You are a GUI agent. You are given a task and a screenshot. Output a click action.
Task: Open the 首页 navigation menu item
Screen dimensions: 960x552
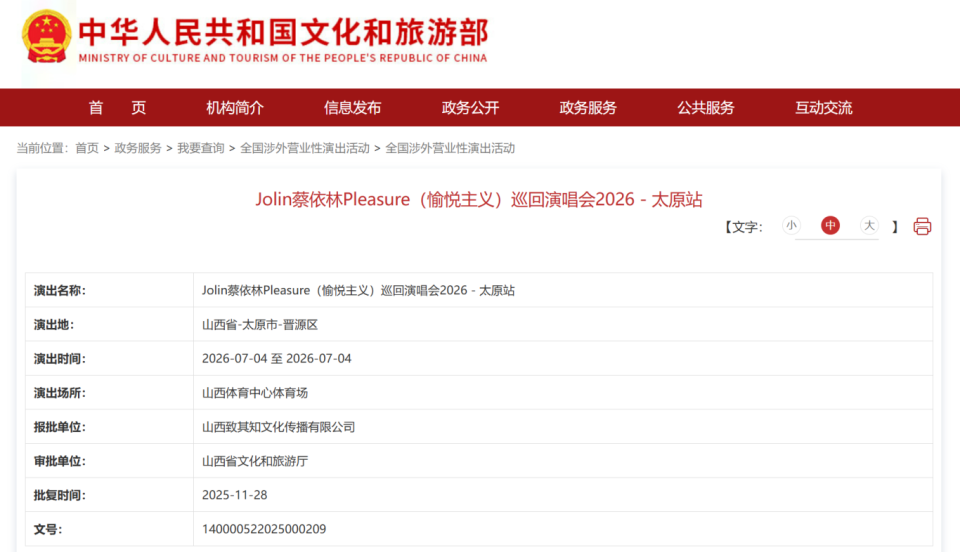[118, 108]
